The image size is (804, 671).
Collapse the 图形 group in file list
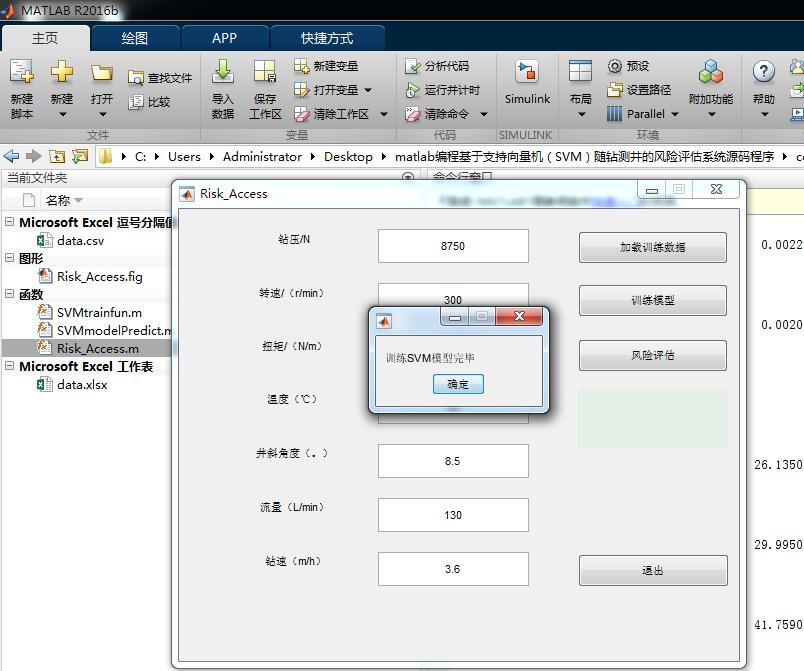[x=9, y=257]
